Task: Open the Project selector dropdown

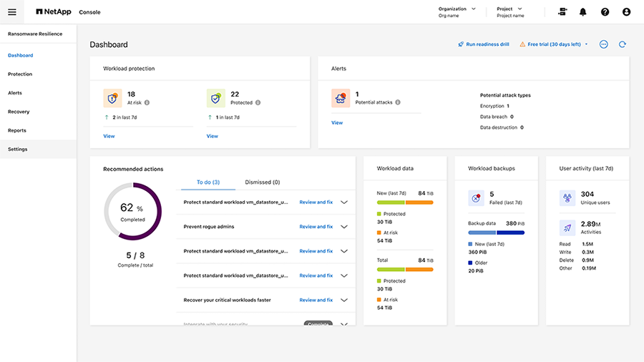Action: pyautogui.click(x=530, y=9)
